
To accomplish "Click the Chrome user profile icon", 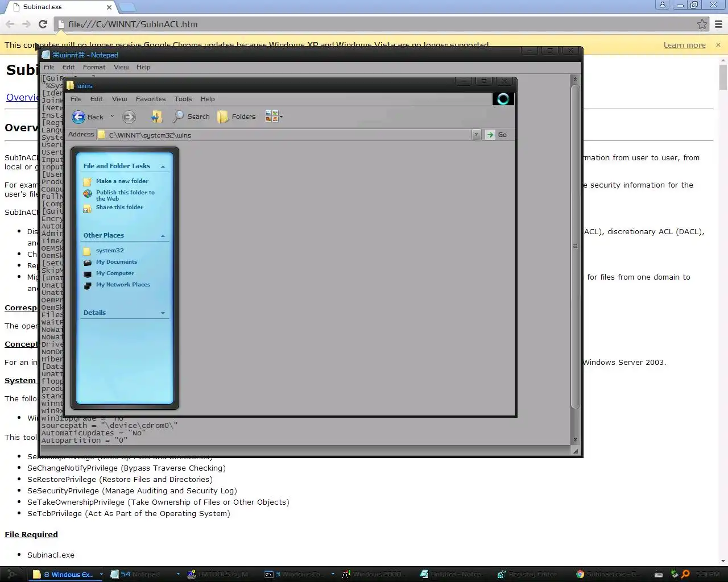I will coord(662,5).
